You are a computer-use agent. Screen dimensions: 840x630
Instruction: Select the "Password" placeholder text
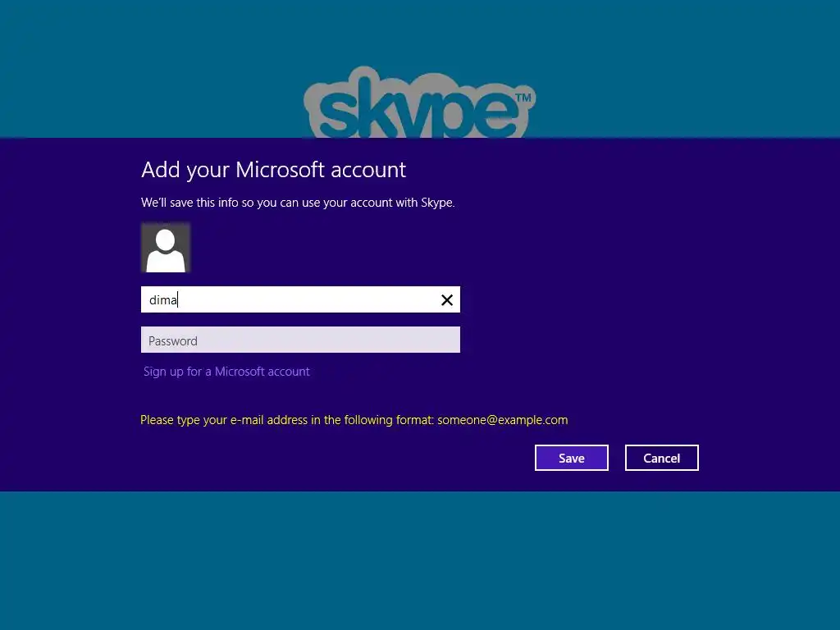[173, 341]
